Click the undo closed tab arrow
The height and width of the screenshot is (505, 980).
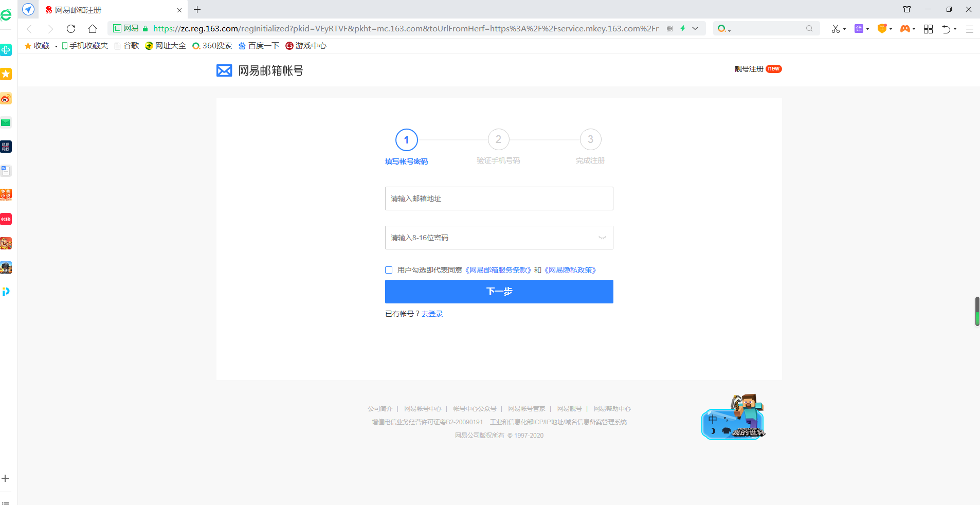click(946, 29)
